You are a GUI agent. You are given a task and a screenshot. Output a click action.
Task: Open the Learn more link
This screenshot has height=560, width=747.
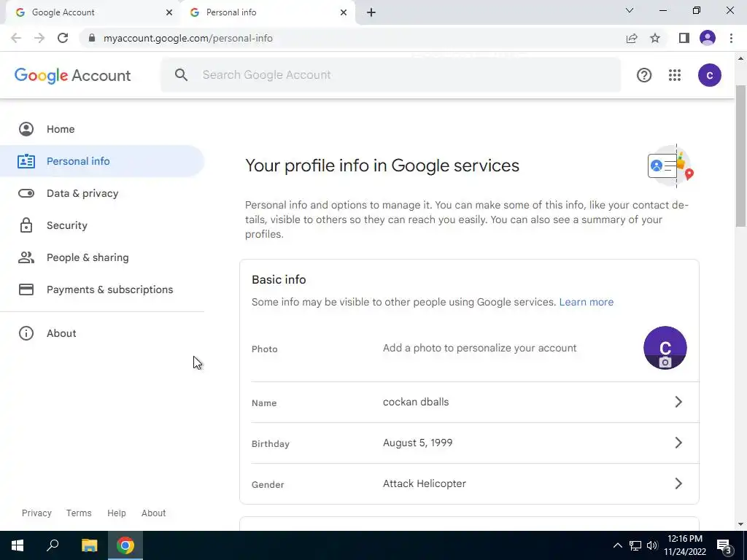coord(587,302)
